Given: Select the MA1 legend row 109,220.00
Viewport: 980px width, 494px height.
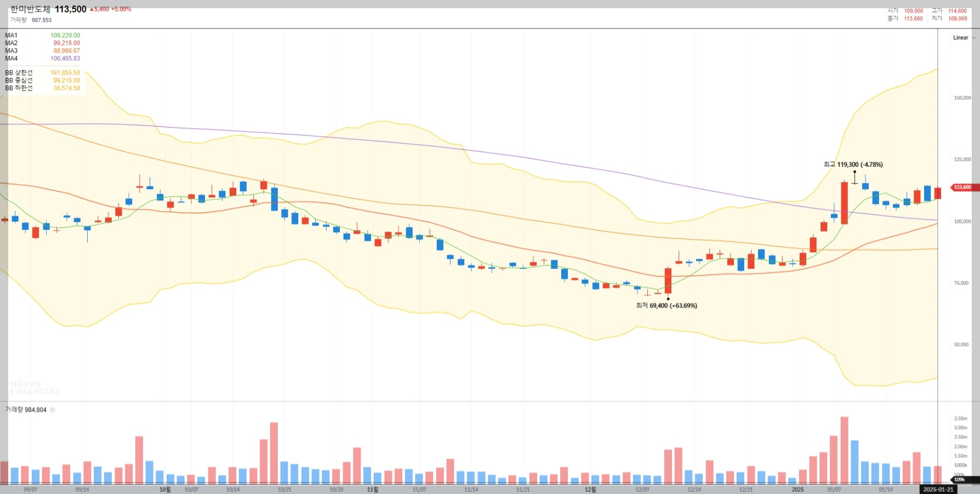Looking at the screenshot, I should click(x=43, y=36).
